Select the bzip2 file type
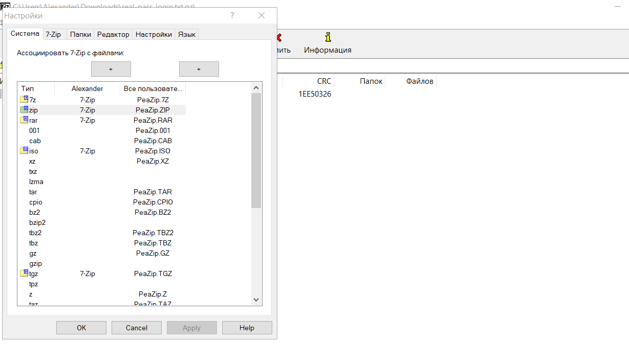 37,222
